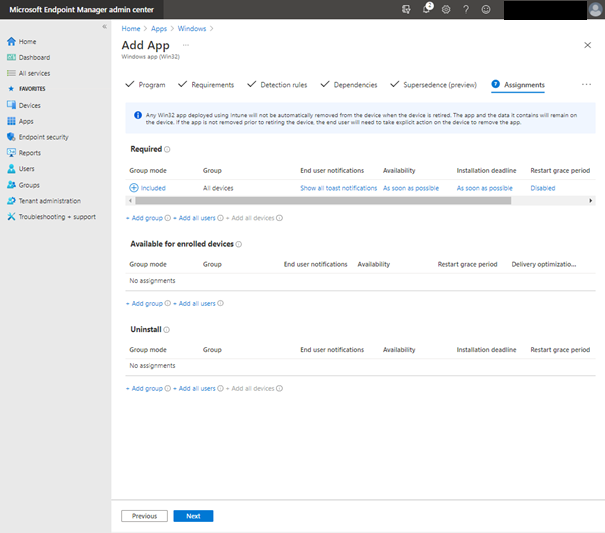Viewport: 605px width, 533px height.
Task: Click Add group under Available for enrolled devices
Action: (x=145, y=303)
